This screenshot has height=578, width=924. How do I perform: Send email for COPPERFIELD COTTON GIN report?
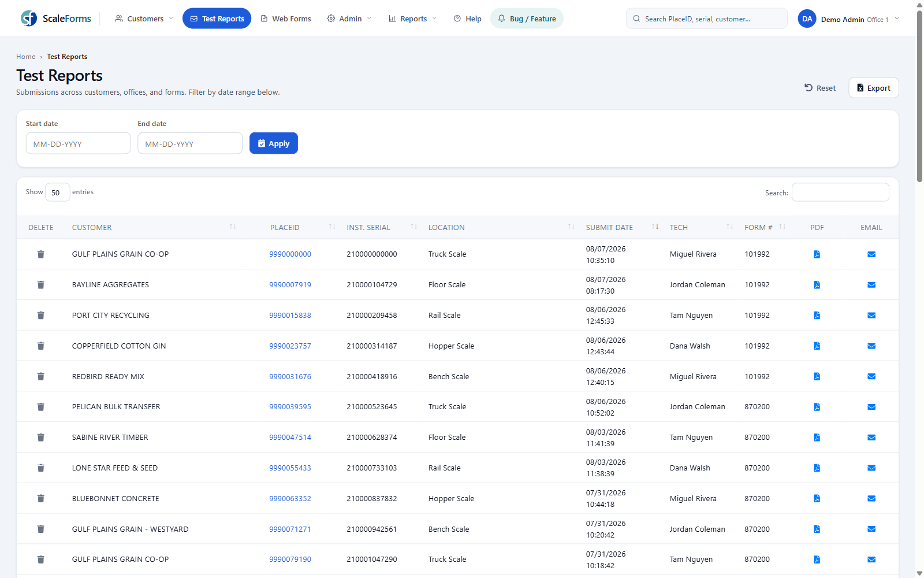(x=871, y=346)
